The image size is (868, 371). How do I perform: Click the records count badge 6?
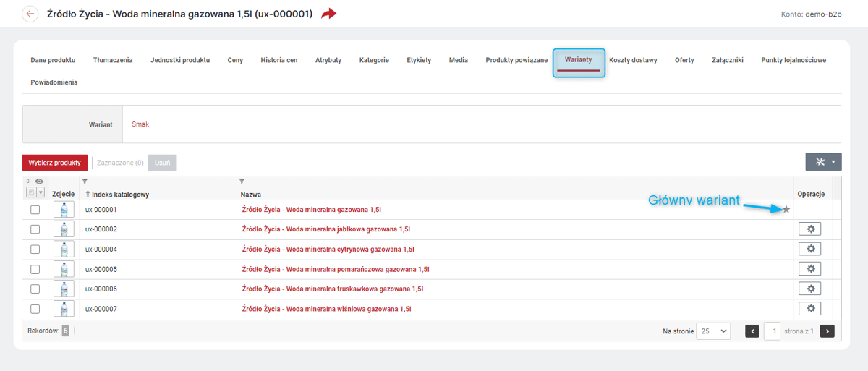pyautogui.click(x=65, y=331)
